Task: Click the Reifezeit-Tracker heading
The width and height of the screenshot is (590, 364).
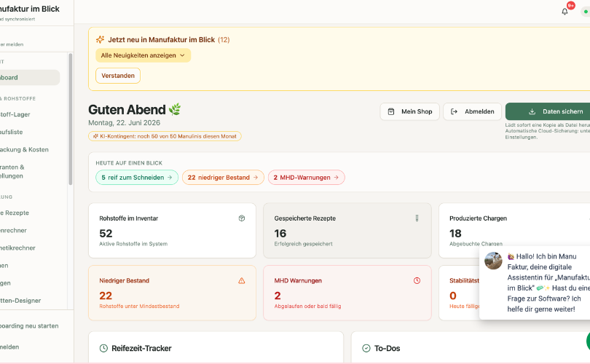Action: tap(141, 348)
